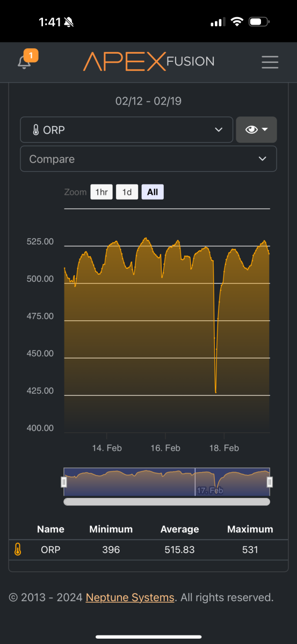Image resolution: width=297 pixels, height=644 pixels.
Task: Open the ORP probe selector dropdown
Action: point(126,130)
